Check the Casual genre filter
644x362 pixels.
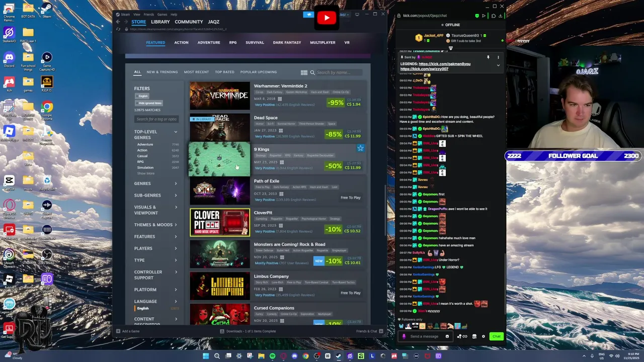coord(142,156)
